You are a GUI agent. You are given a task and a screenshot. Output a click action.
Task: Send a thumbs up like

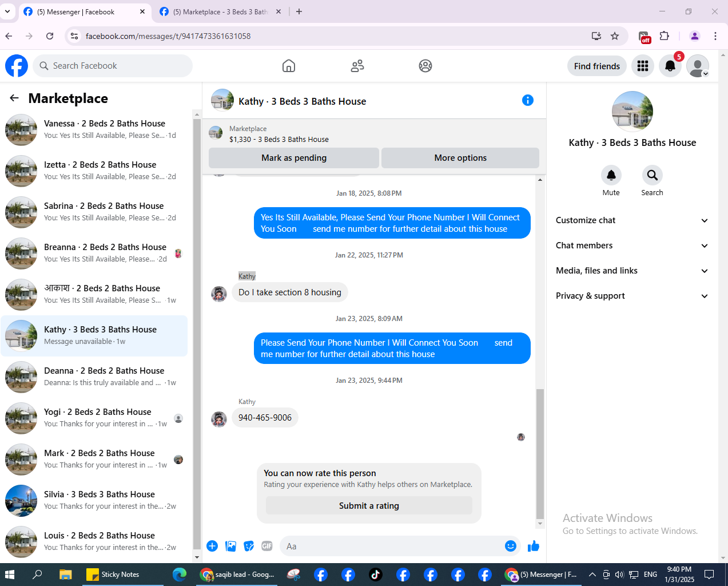(x=534, y=546)
